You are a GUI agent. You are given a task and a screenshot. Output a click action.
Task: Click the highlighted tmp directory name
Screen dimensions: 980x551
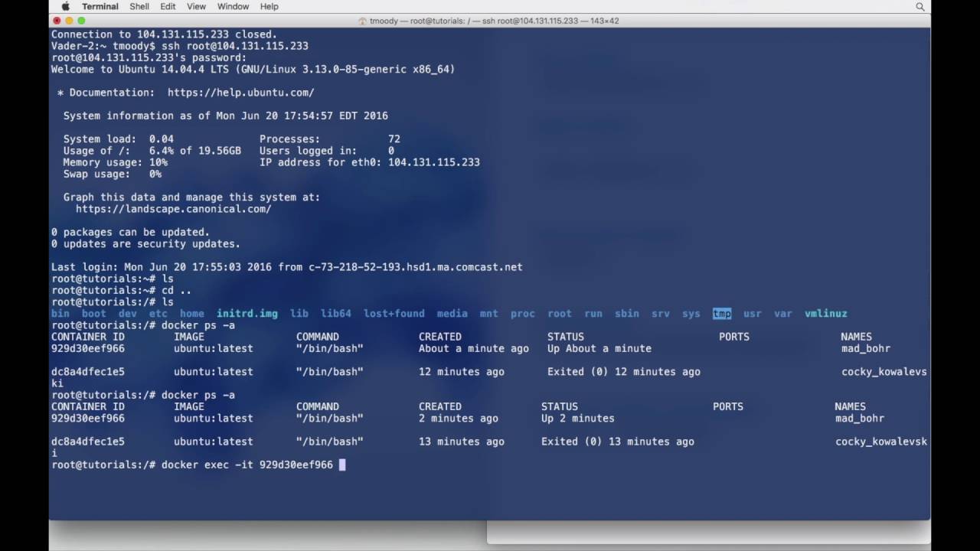722,314
